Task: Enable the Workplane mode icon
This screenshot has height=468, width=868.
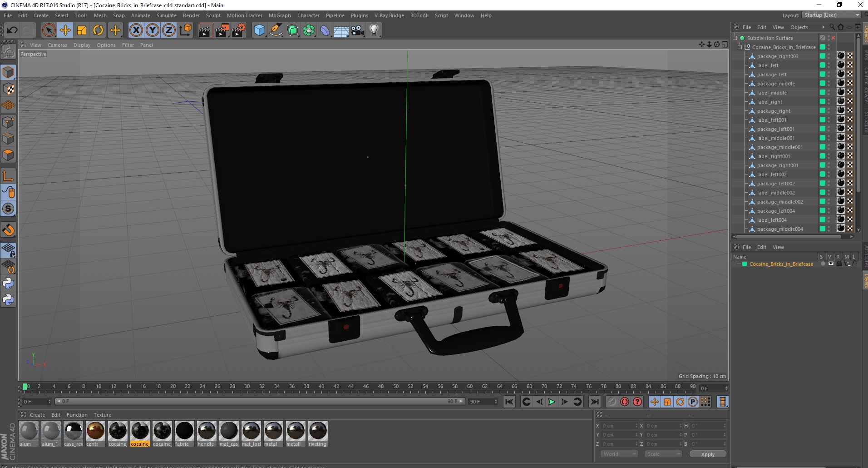Action: [8, 105]
